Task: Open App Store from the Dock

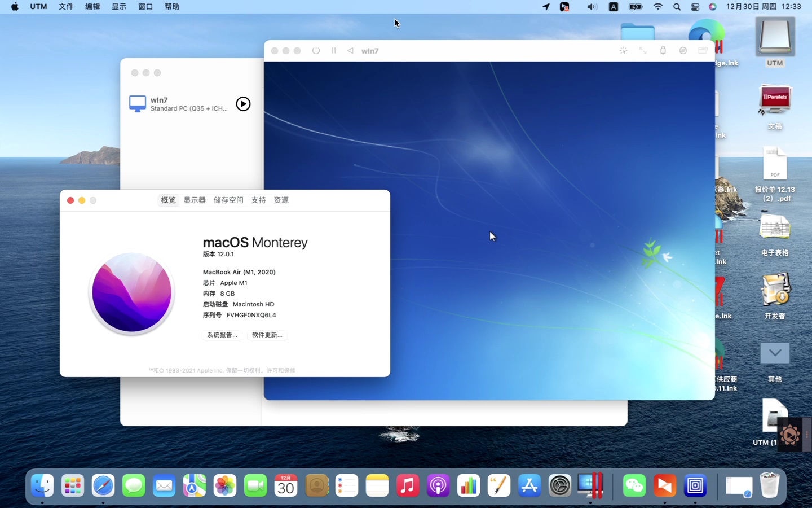Action: [x=529, y=485]
